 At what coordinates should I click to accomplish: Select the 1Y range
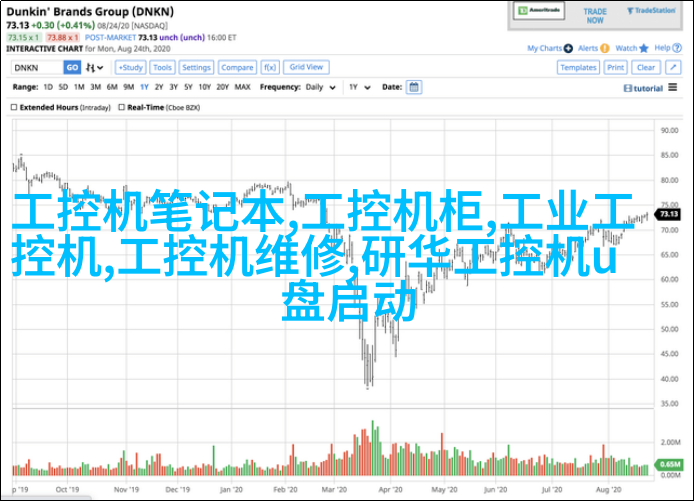[x=144, y=87]
